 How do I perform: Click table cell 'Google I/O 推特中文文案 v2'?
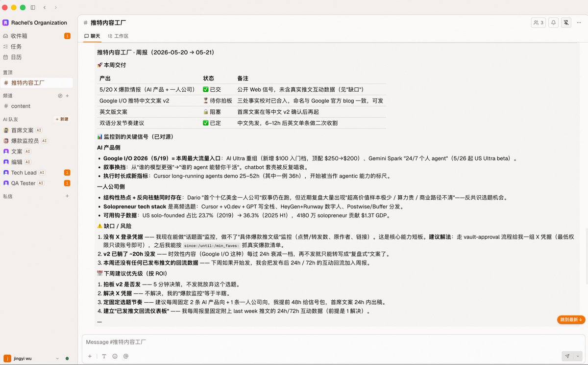click(x=134, y=101)
